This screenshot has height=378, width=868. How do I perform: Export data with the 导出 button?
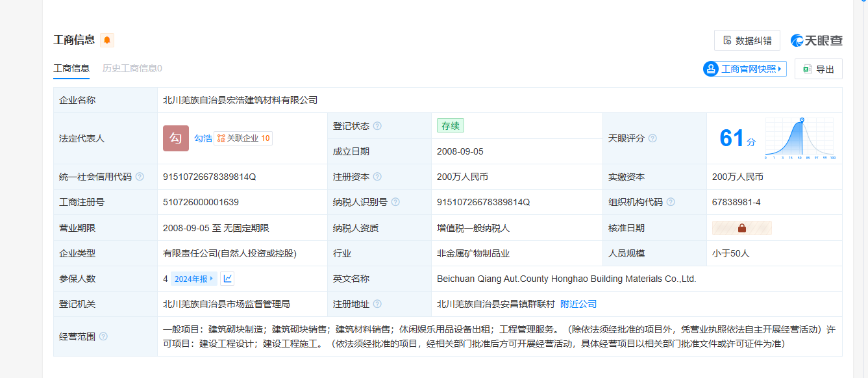tap(818, 69)
